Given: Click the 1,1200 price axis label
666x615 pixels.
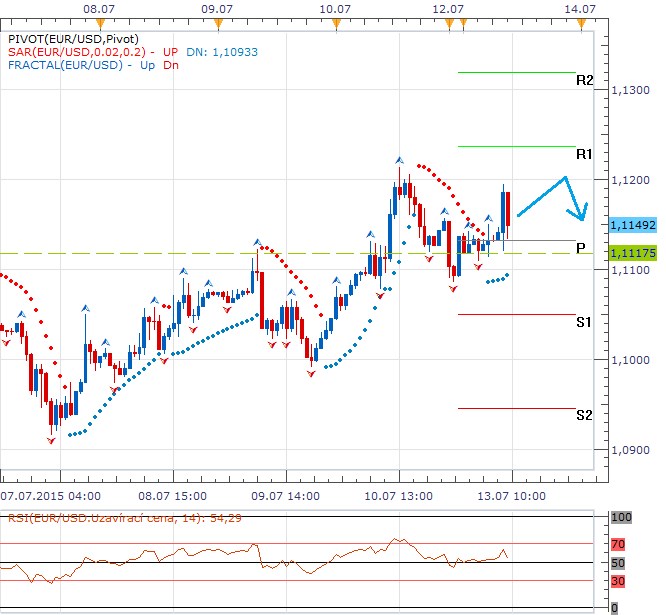Looking at the screenshot, I should [630, 180].
